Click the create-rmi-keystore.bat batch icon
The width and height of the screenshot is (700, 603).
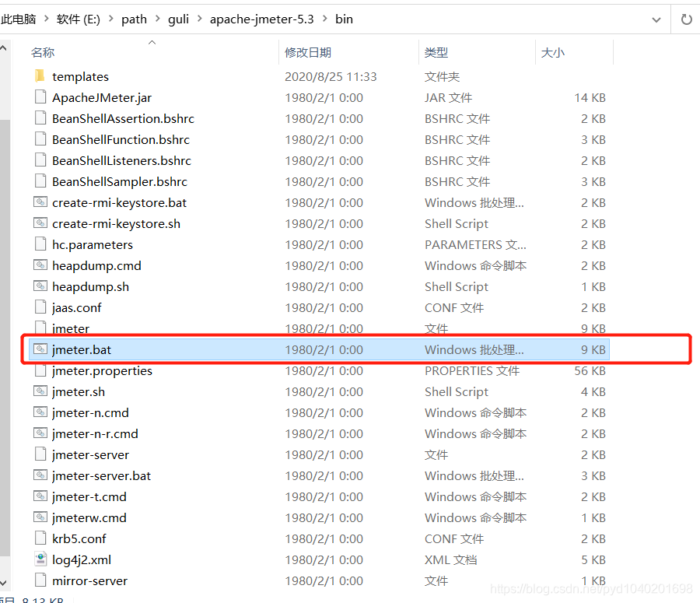[x=40, y=202]
